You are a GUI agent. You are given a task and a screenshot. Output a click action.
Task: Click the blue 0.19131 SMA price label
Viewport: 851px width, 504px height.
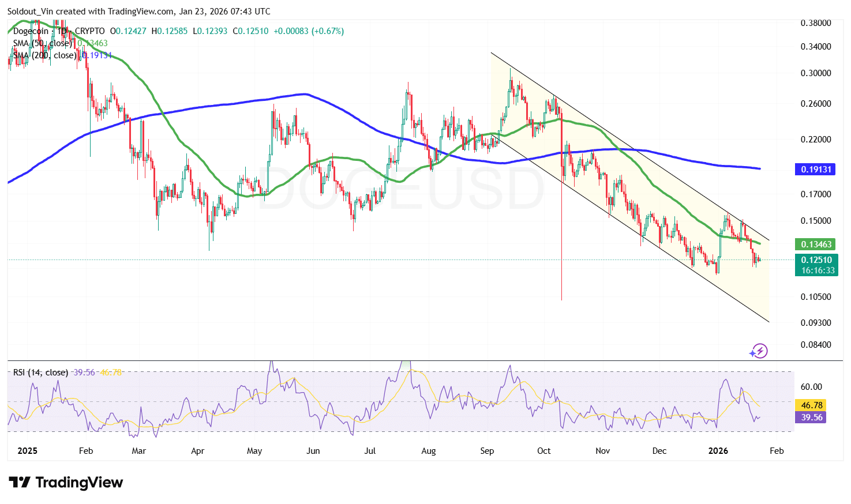pos(816,169)
